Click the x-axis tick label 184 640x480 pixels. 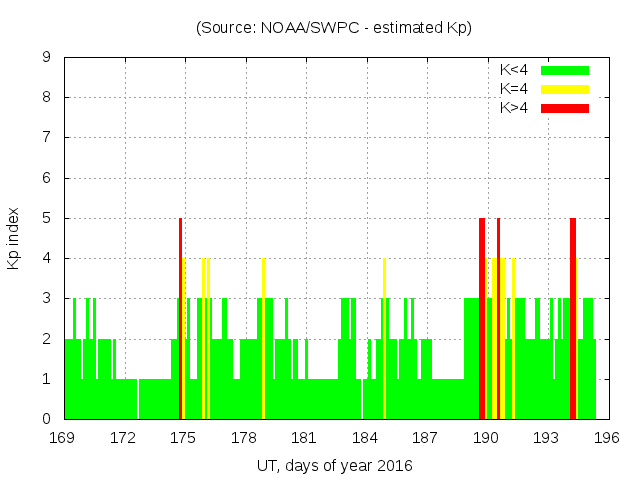pyautogui.click(x=365, y=438)
